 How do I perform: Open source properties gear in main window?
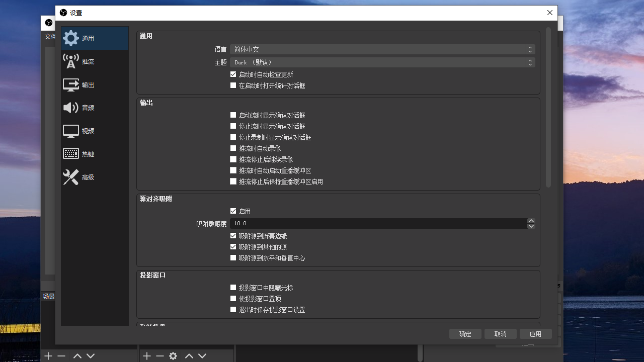173,356
